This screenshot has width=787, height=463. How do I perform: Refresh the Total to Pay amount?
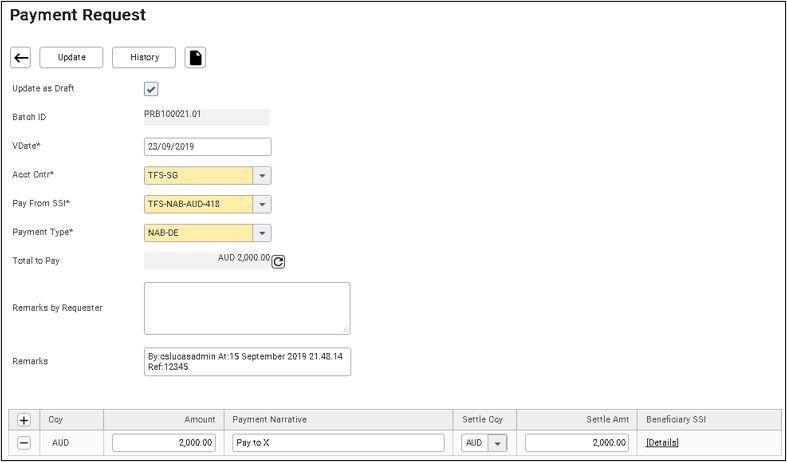[x=279, y=262]
